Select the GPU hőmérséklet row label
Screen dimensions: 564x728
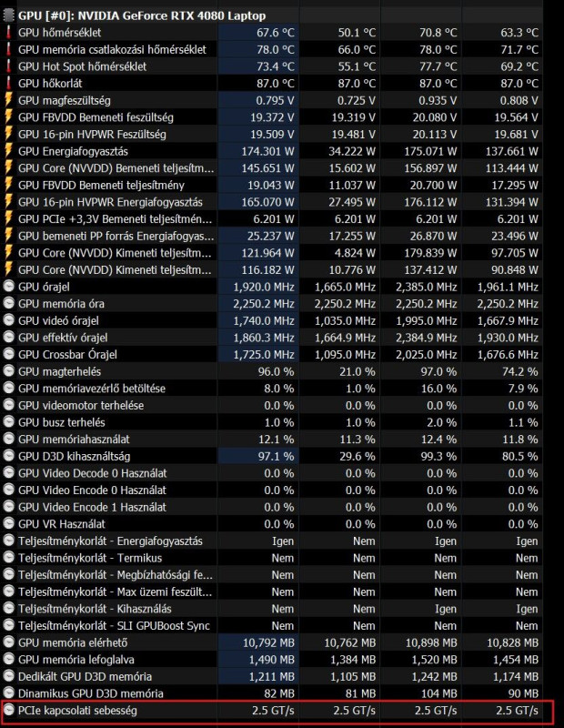point(59,33)
